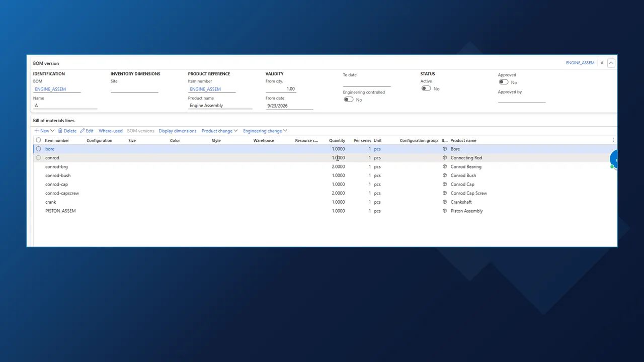Click the item type icon for Bore
Image resolution: width=644 pixels, height=362 pixels.
coord(445,149)
